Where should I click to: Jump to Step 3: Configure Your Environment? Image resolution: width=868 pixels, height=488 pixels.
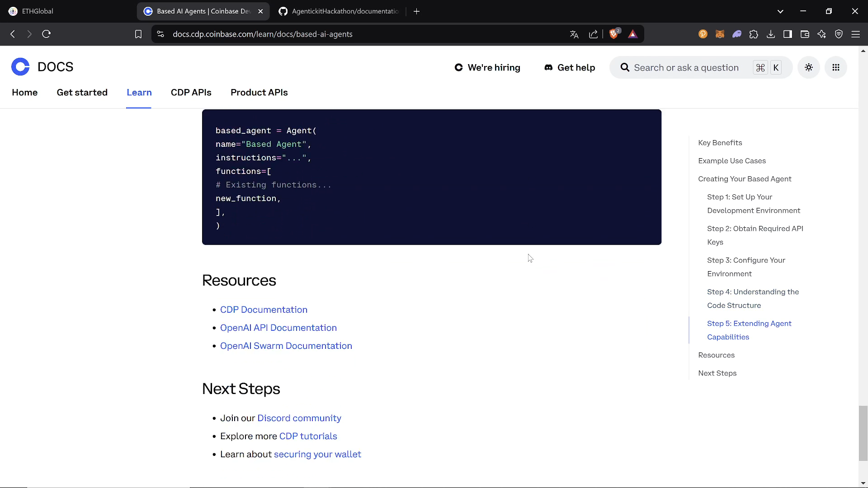pos(746,267)
